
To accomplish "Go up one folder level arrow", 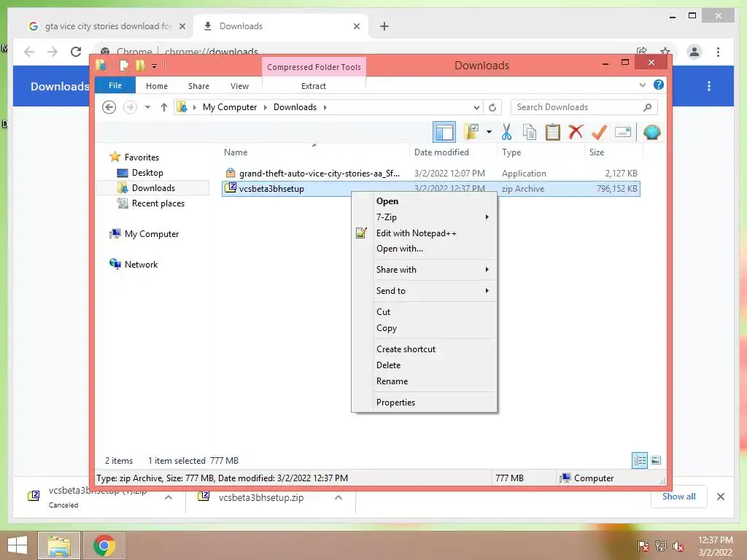I will coord(164,107).
